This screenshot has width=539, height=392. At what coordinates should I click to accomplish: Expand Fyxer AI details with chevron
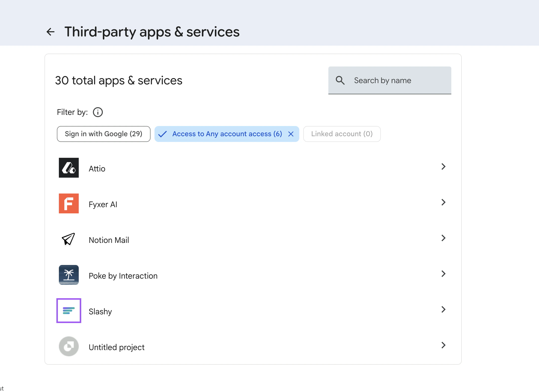(x=443, y=202)
